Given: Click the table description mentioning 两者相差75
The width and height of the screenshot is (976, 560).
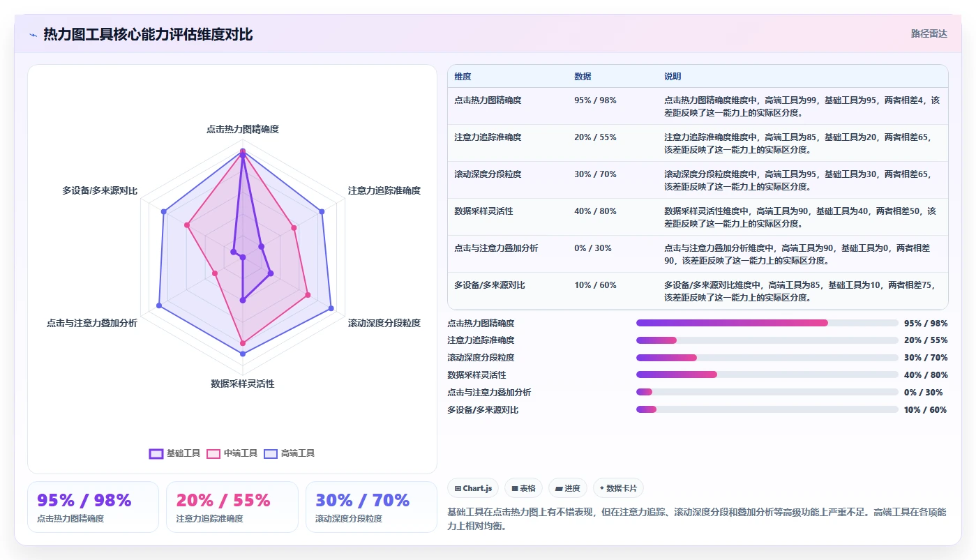Looking at the screenshot, I should [x=799, y=291].
